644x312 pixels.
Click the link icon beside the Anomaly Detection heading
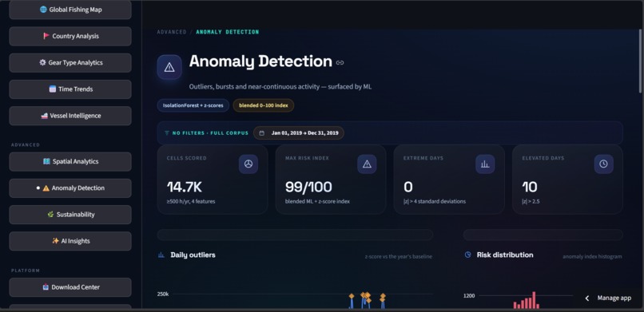340,63
